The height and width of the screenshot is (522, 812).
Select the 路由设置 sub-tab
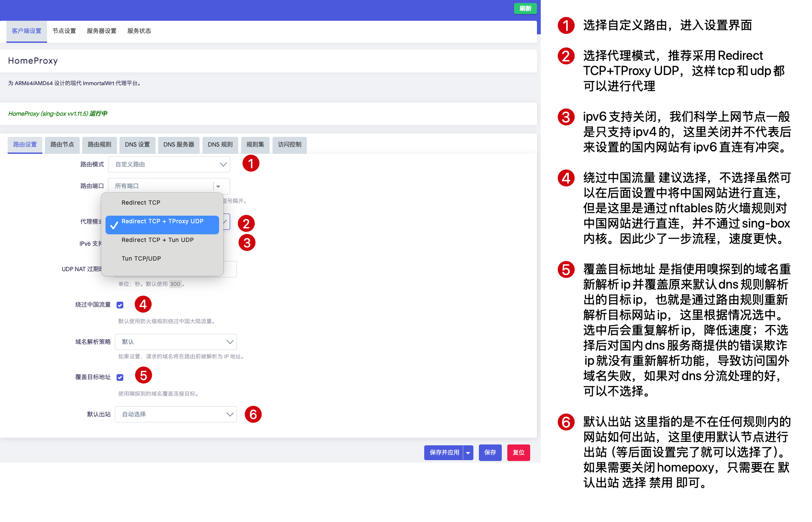[25, 144]
